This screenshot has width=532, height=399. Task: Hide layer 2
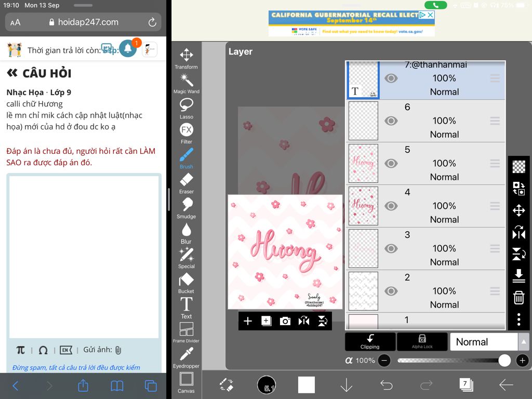(x=391, y=291)
